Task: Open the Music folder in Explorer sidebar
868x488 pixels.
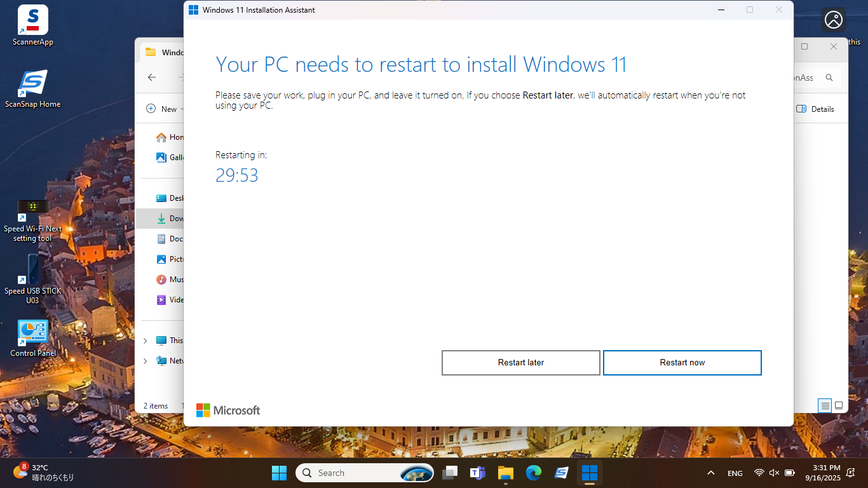Action: tap(170, 280)
